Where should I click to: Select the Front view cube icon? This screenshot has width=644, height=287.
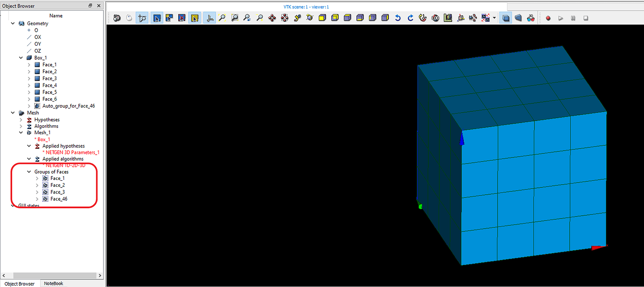click(322, 18)
